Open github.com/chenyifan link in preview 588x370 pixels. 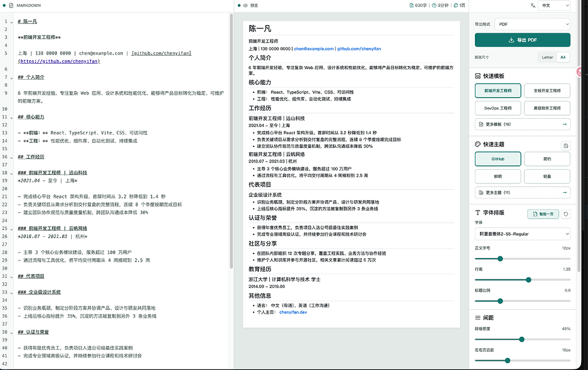[x=359, y=49]
